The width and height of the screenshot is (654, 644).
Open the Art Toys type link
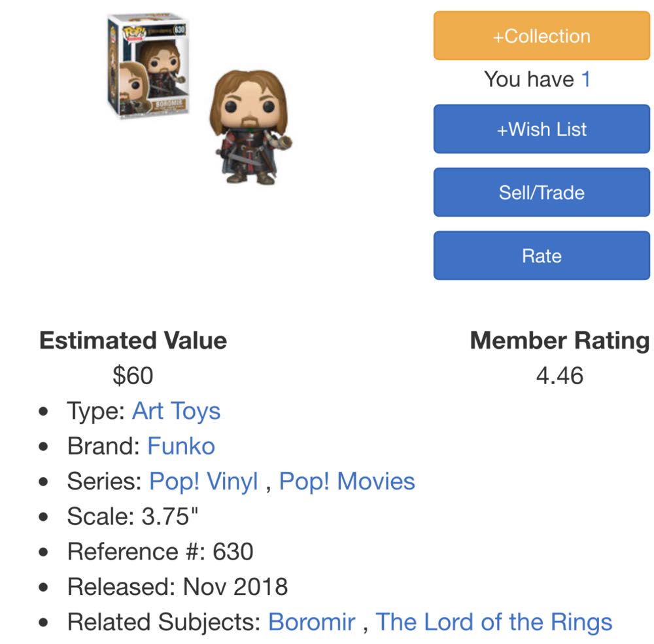(175, 410)
